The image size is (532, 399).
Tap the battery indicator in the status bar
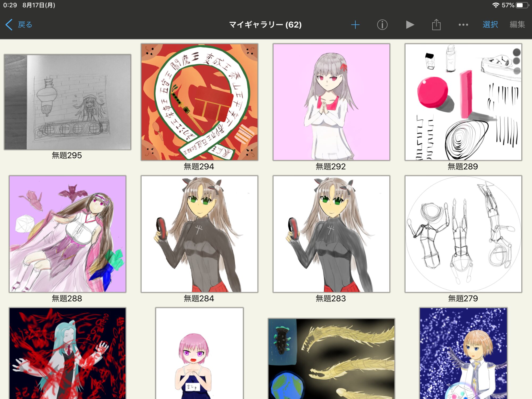pos(522,5)
